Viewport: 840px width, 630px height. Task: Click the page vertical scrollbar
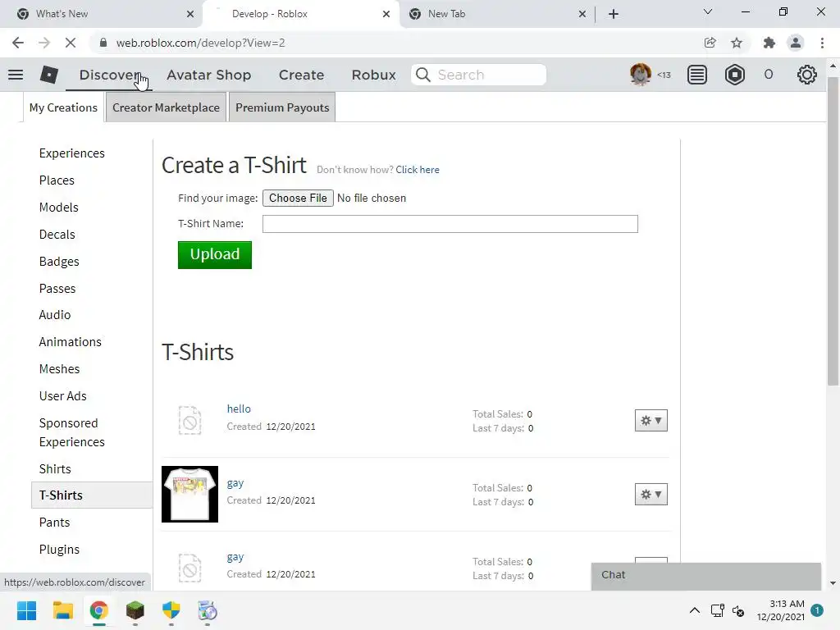coord(833,231)
